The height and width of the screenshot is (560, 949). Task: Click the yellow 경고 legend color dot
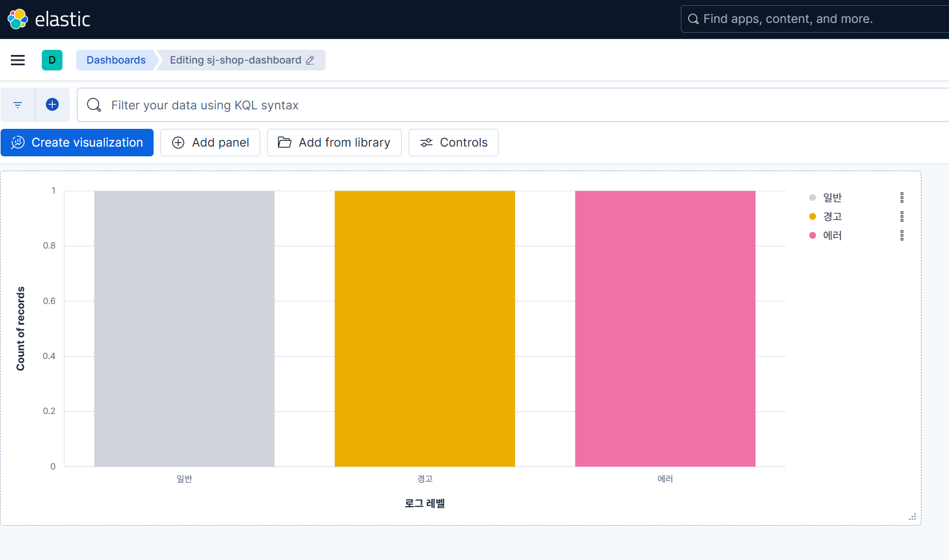[x=812, y=216]
